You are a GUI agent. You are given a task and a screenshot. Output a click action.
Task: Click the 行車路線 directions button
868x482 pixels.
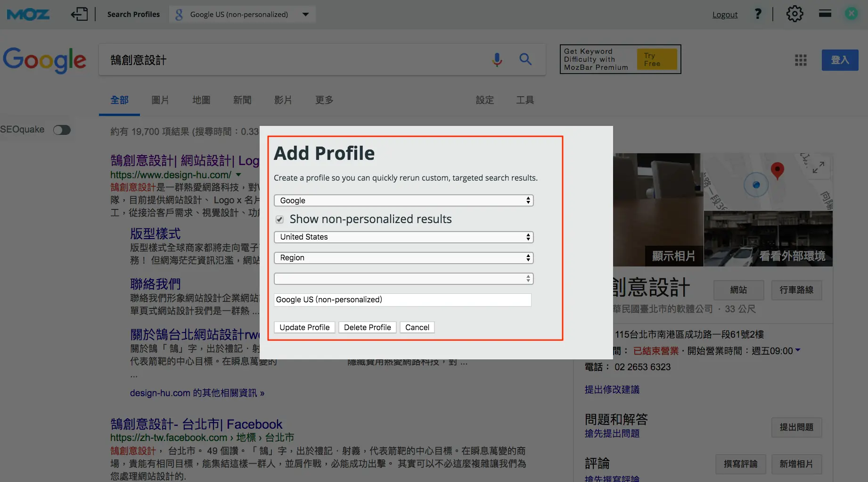coord(796,290)
